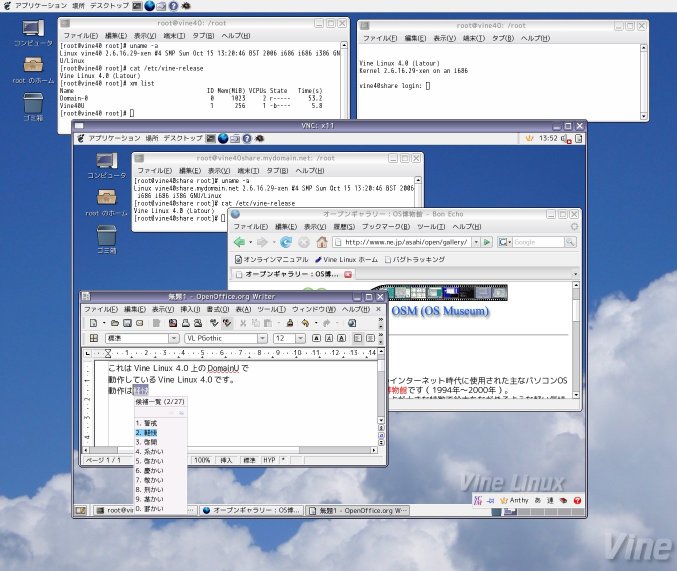Go back in Bon Echo browser
The height and width of the screenshot is (571, 677).
(239, 242)
